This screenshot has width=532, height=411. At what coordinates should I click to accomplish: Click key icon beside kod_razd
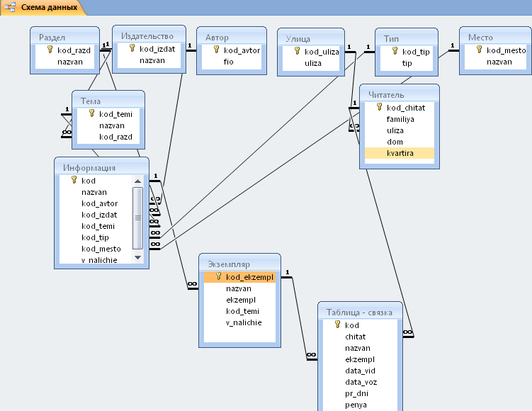click(50, 50)
